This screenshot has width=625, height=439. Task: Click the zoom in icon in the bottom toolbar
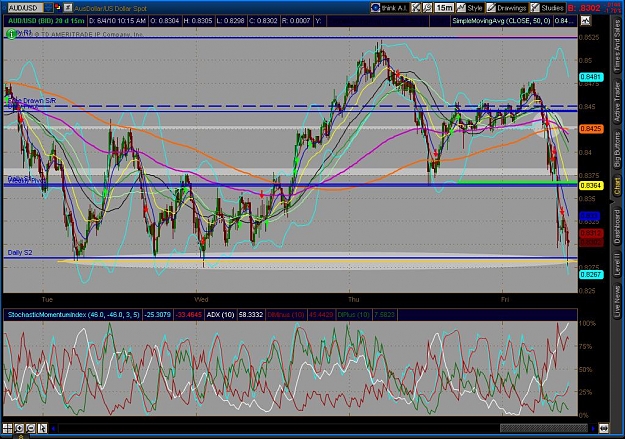coord(19,428)
